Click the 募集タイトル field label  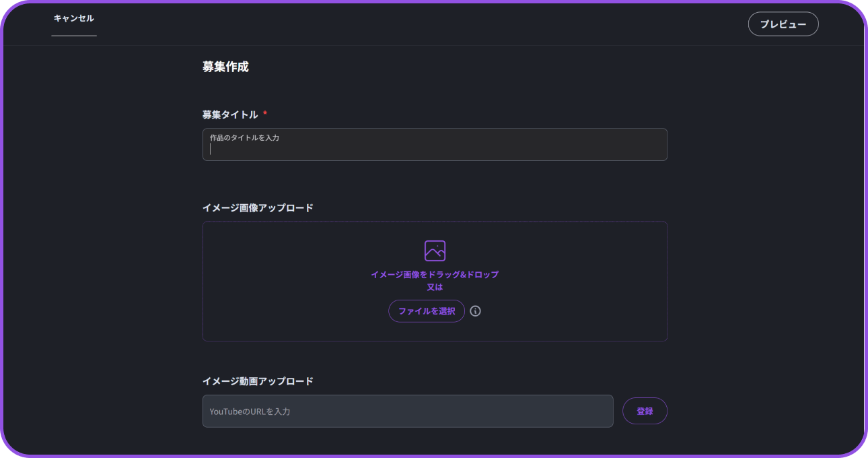point(230,115)
